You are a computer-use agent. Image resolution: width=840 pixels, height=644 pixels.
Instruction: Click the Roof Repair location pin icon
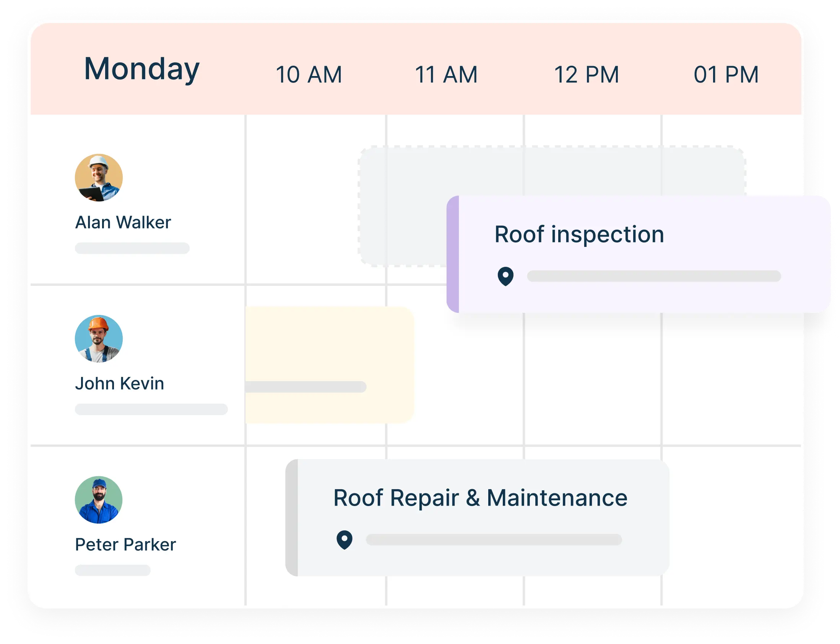tap(344, 540)
